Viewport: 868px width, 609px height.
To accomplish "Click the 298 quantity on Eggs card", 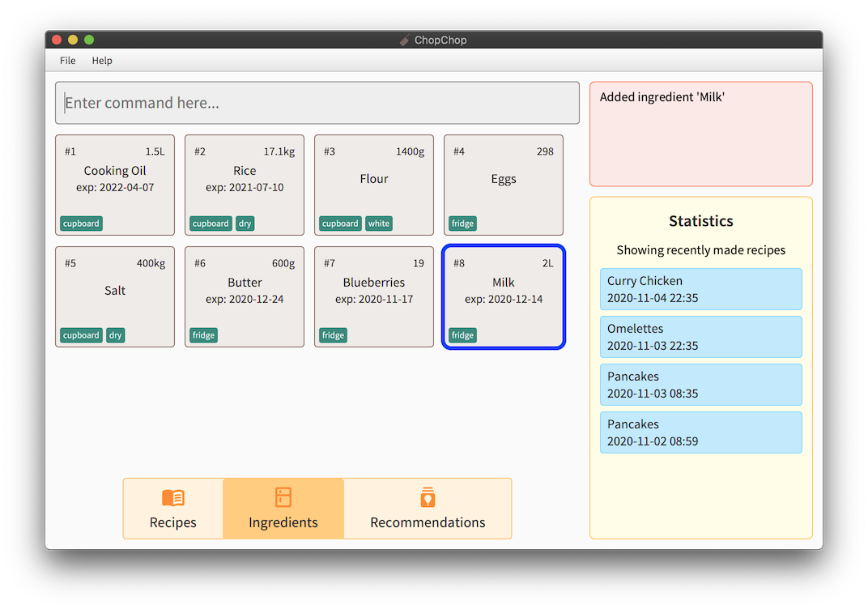I will [545, 151].
